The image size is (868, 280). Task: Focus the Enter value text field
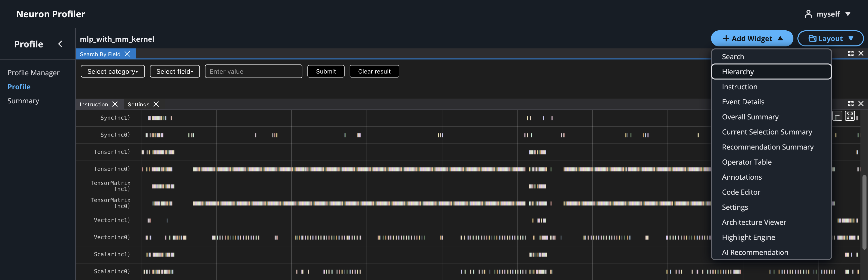pos(253,71)
